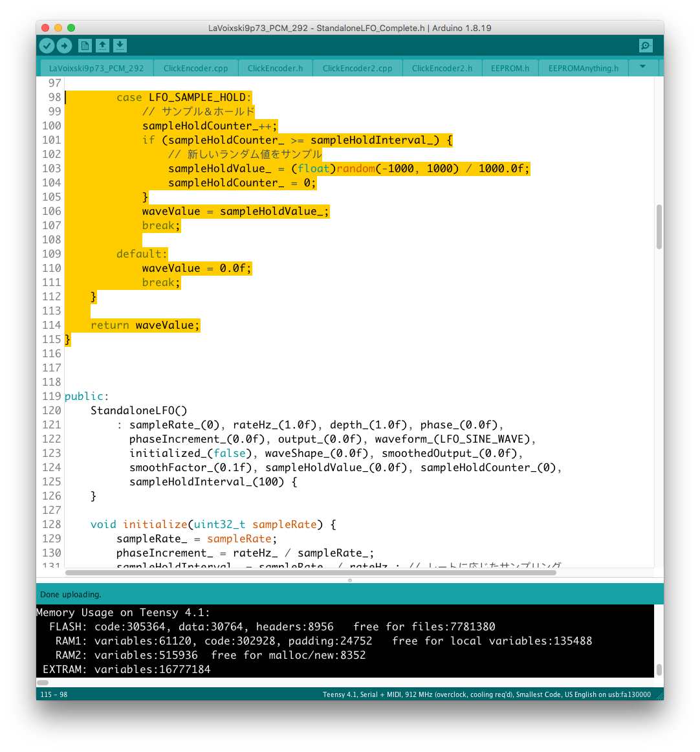
Task: Switch to ClickEncoder2.cpp tab
Action: (357, 68)
